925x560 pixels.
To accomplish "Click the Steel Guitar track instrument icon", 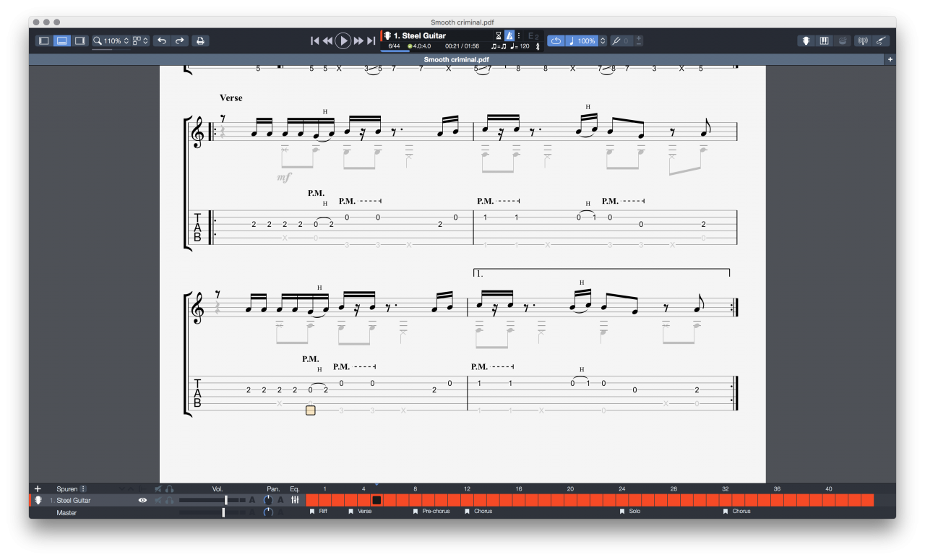I will click(38, 500).
